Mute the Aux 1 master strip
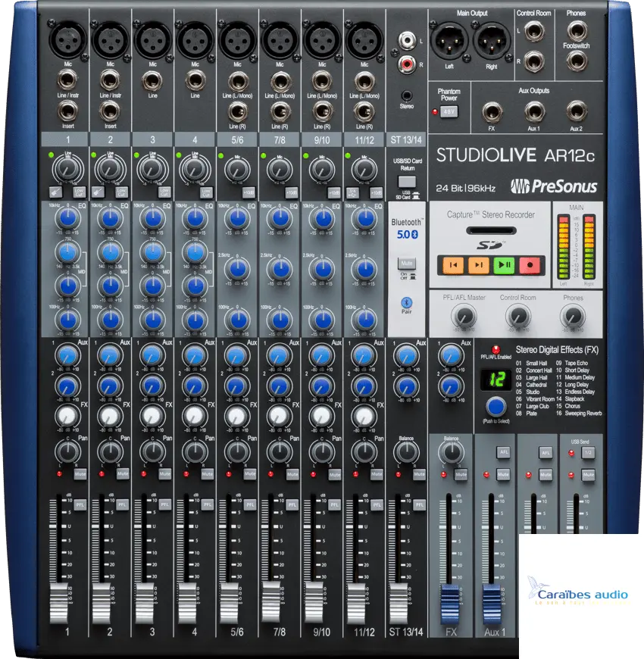644x659 pixels. pyautogui.click(x=503, y=474)
